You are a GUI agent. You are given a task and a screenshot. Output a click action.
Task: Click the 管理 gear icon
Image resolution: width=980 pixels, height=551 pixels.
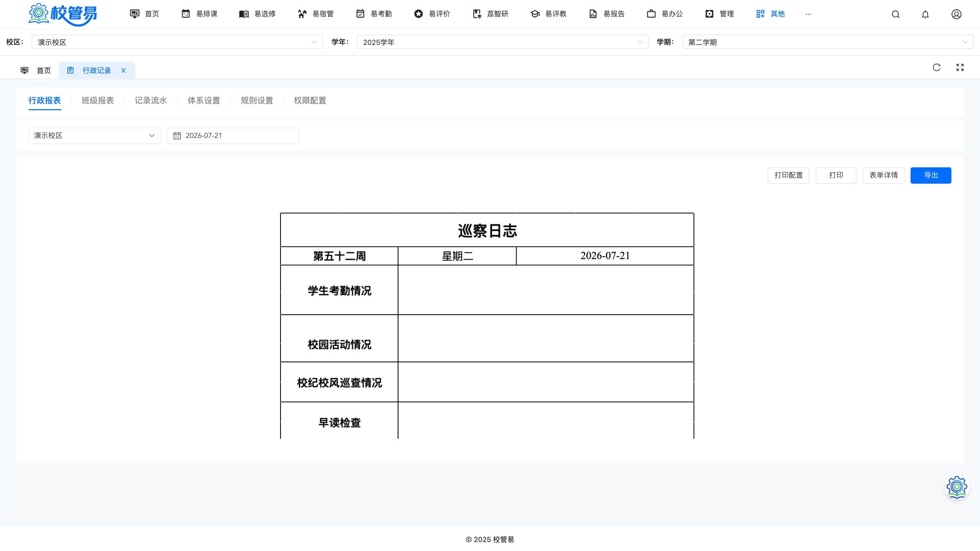point(710,14)
